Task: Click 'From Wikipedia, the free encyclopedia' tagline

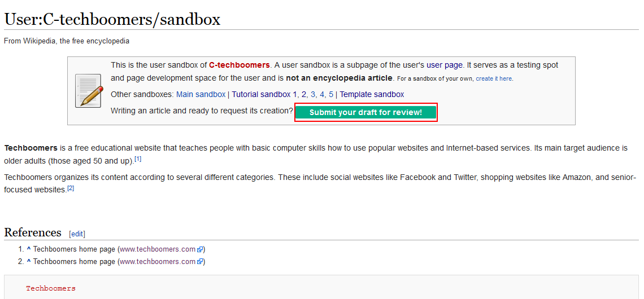Action: click(67, 41)
